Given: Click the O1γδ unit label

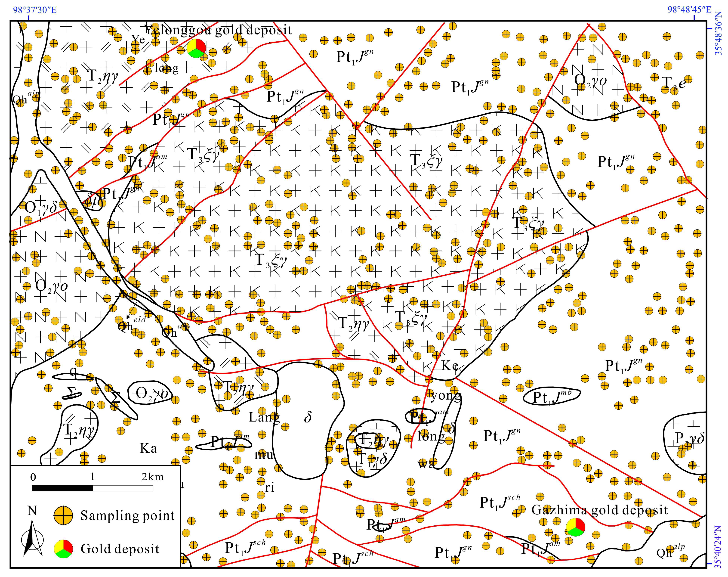Looking at the screenshot, I should coord(41,208).
